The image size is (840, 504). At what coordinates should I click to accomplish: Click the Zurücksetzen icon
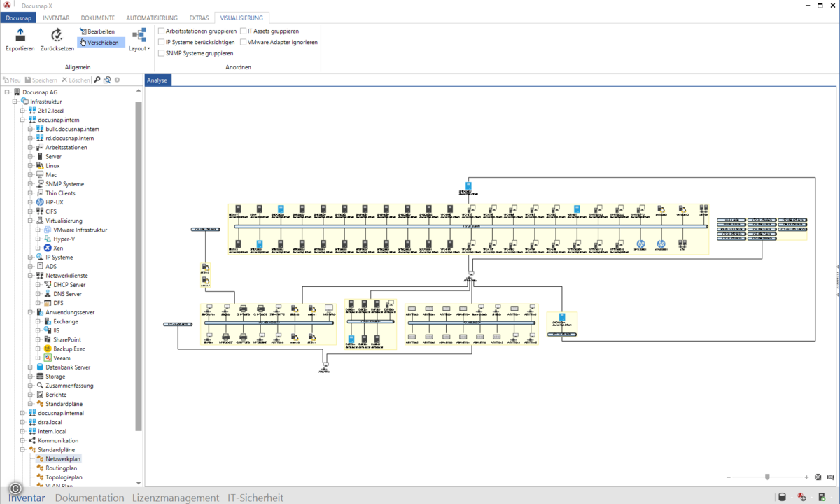pos(57,35)
